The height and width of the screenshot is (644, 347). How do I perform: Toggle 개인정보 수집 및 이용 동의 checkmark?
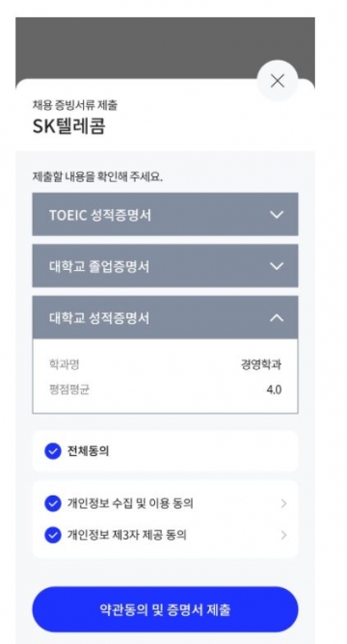[53, 503]
